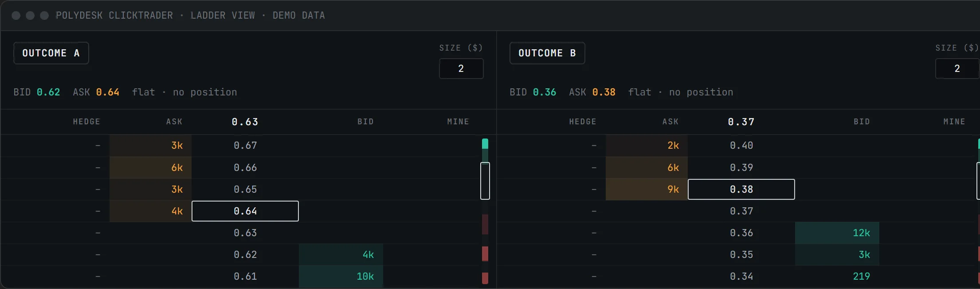Click the ASK 0.38 quote in Outcome B status line
This screenshot has width=980, height=289.
[592, 92]
